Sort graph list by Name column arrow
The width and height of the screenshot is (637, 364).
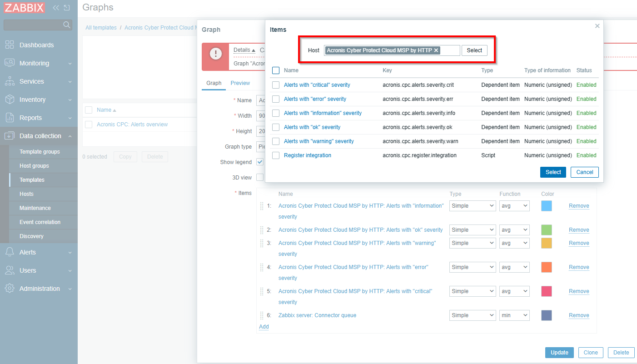click(x=114, y=110)
